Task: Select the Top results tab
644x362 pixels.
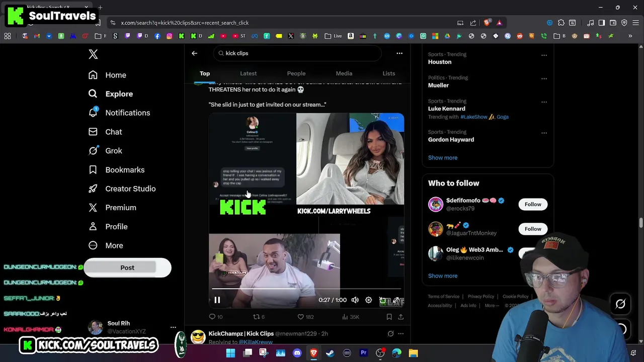Action: coord(205,73)
